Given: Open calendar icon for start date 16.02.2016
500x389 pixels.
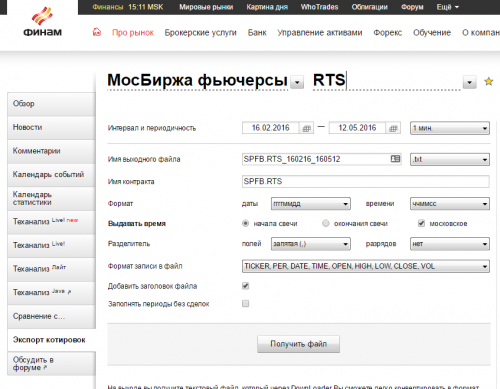Looking at the screenshot, I should coord(307,128).
